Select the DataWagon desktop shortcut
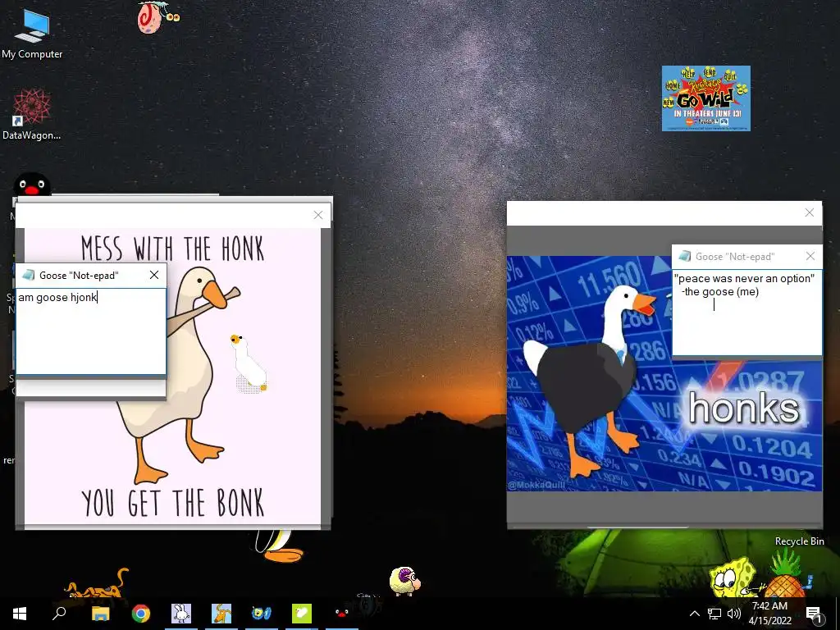The image size is (840, 630). click(32, 114)
